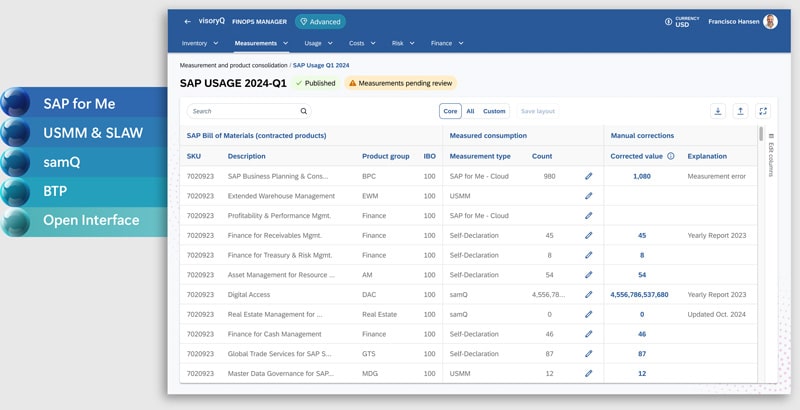Edit count for Global Trade Services row
This screenshot has height=410, width=800.
tap(588, 353)
